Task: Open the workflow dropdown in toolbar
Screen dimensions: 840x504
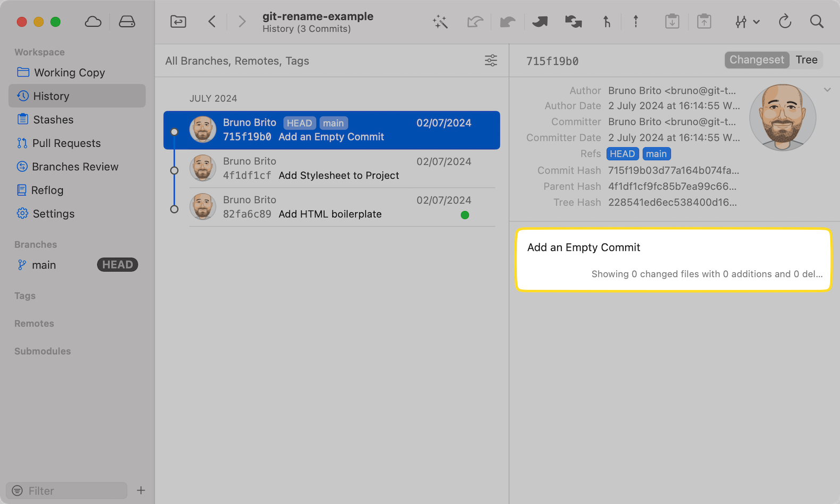Action: (x=747, y=22)
